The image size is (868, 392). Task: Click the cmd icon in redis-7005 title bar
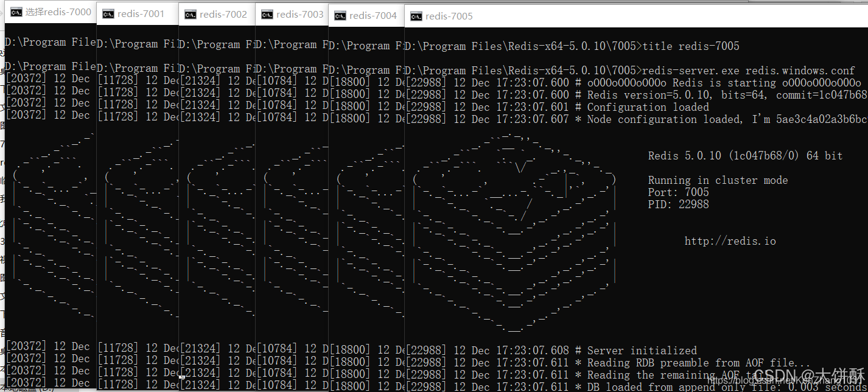[416, 16]
